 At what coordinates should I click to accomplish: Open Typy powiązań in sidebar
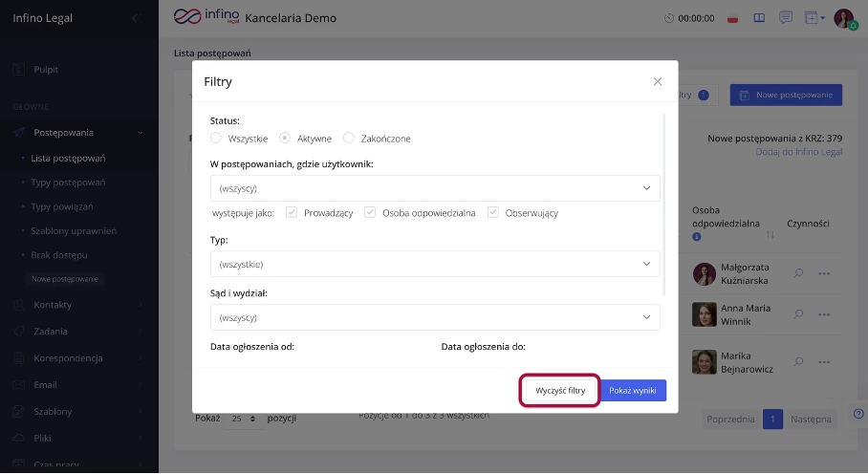coord(62,206)
